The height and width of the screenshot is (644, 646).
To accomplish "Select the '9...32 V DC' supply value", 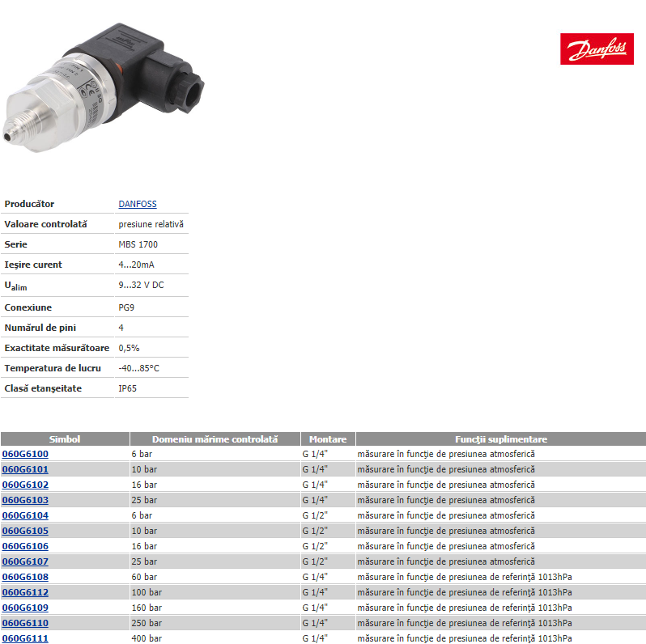I will [141, 285].
